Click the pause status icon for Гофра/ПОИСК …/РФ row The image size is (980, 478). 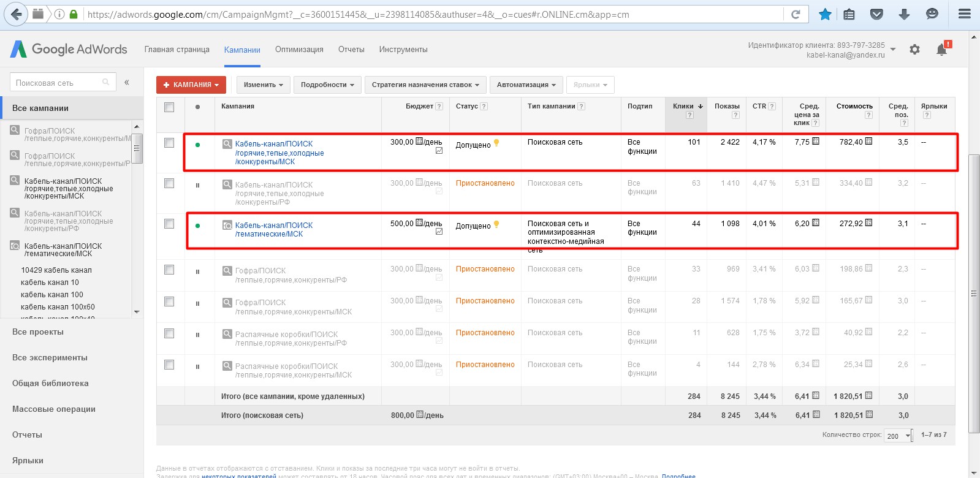pyautogui.click(x=197, y=271)
